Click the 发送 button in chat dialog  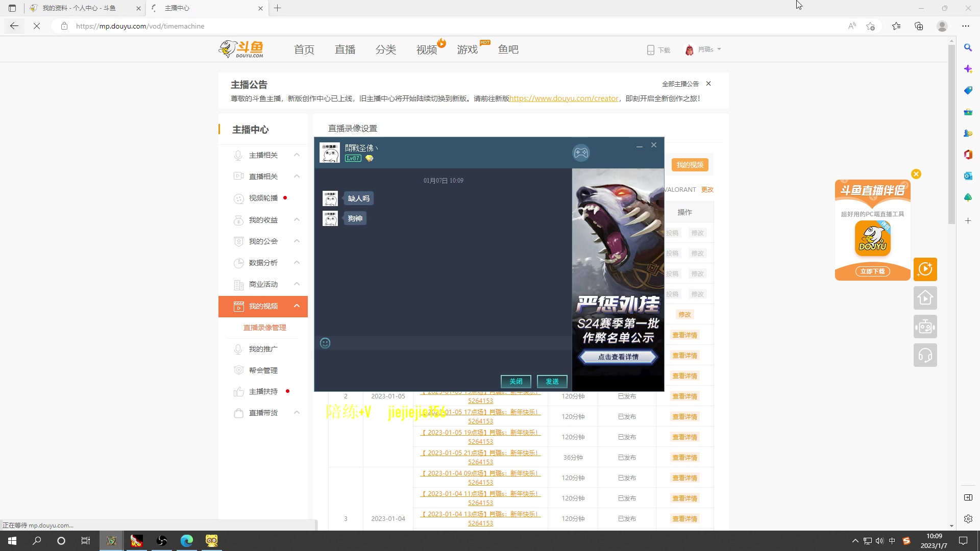click(552, 381)
